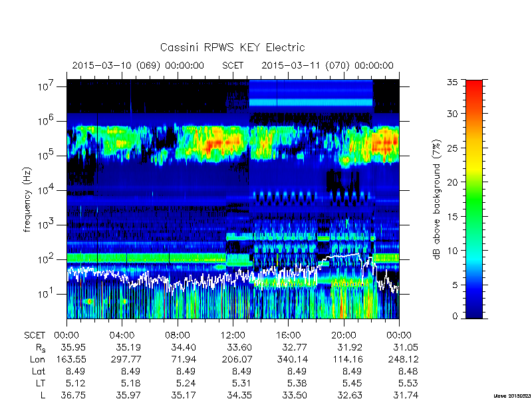Click the start date label "2015-03-10 (069) 00:00:00"

[x=138, y=65]
